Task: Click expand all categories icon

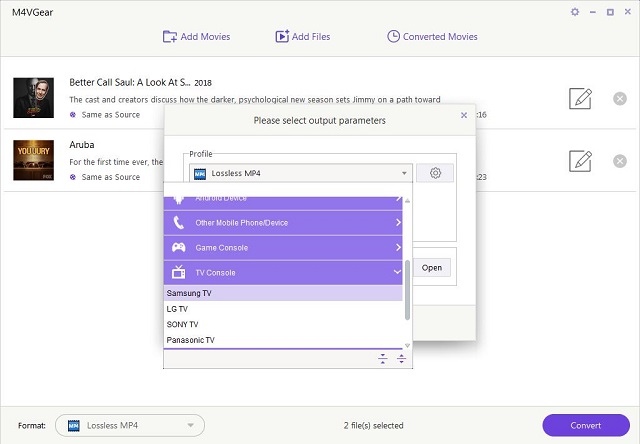Action: (401, 359)
